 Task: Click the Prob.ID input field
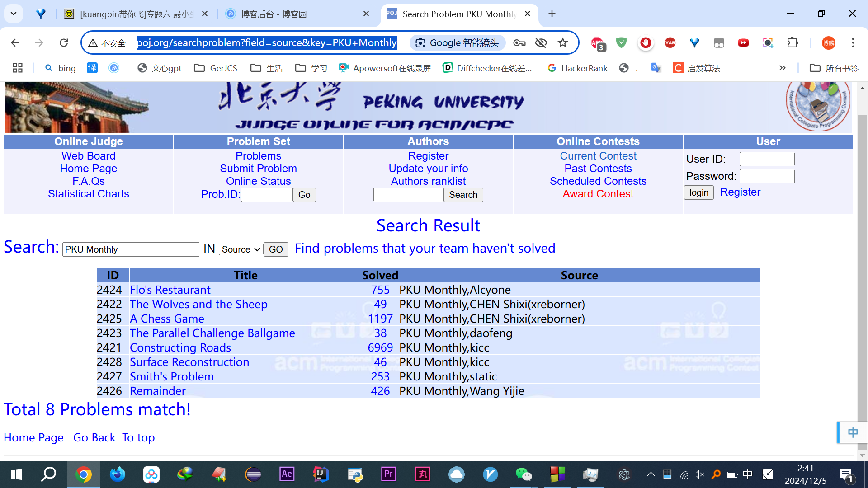pos(267,195)
